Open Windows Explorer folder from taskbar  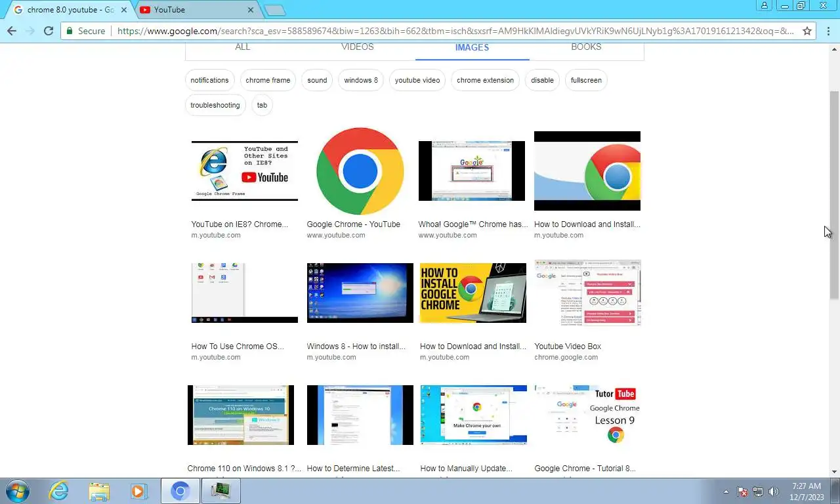[99, 491]
